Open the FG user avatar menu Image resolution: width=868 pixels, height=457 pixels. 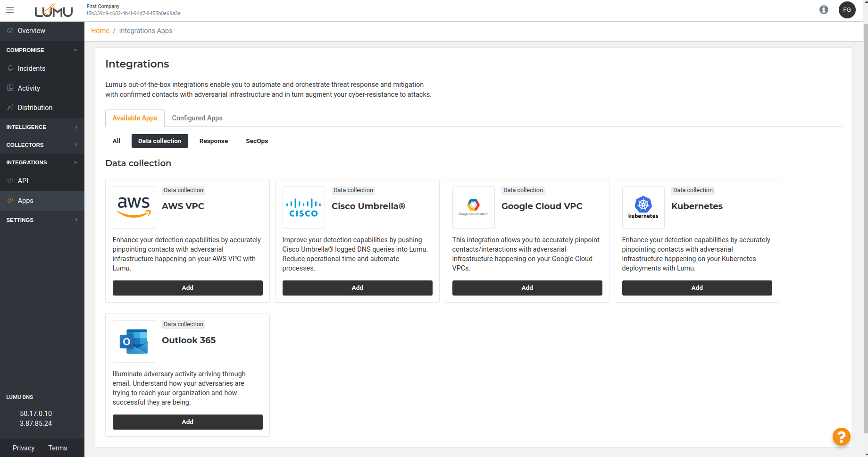(x=847, y=10)
